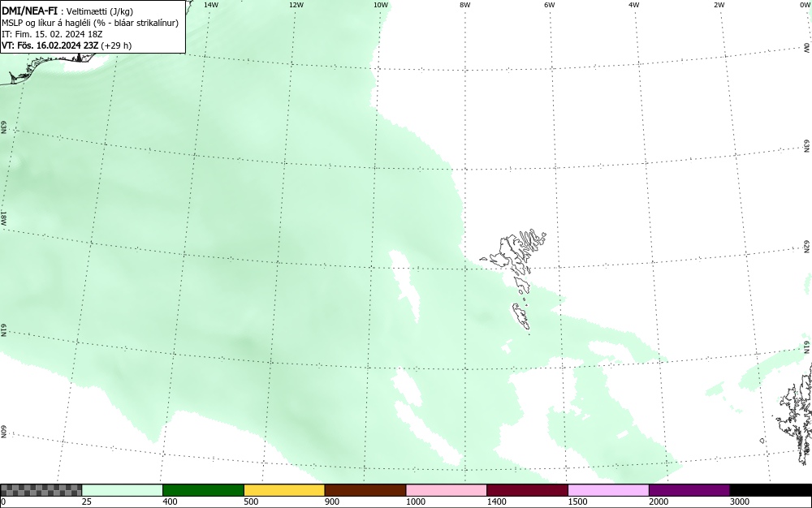Click the 14W longitude label
Image resolution: width=812 pixels, height=508 pixels.
[x=211, y=5]
